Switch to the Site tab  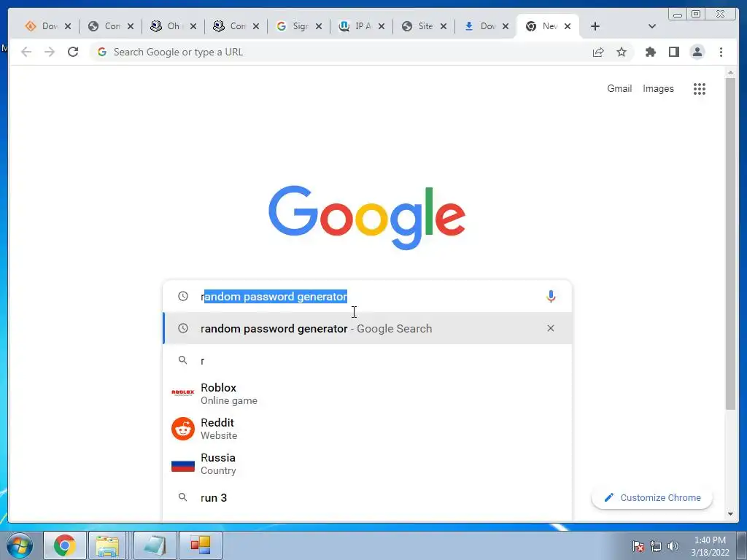[x=423, y=26]
